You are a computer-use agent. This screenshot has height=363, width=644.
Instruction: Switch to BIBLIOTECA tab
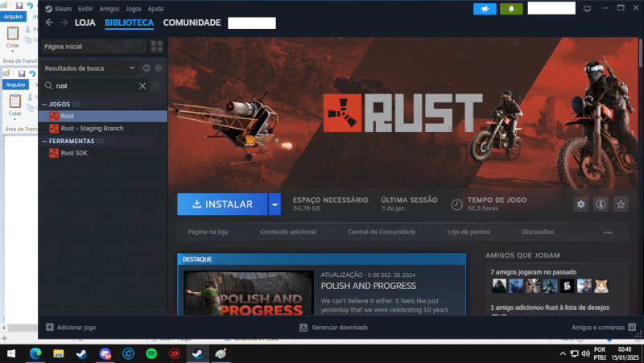(129, 23)
